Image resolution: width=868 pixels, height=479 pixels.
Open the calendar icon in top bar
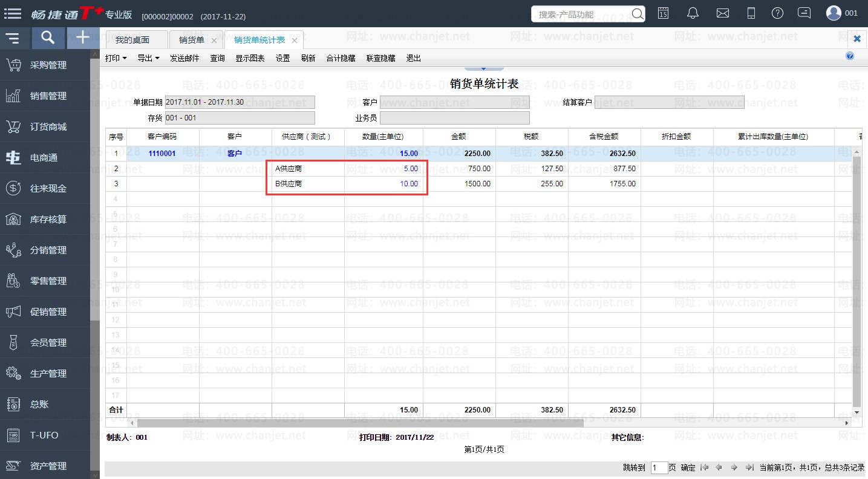[663, 13]
